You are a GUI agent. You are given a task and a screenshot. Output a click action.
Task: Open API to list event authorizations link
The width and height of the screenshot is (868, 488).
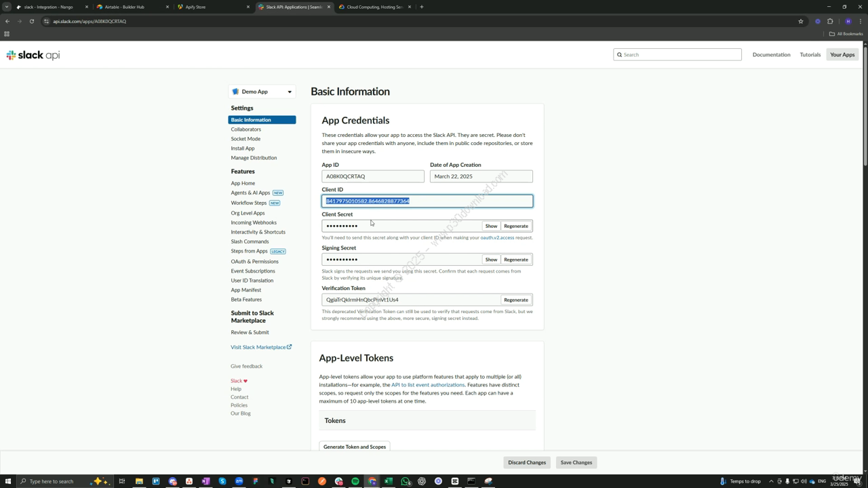(x=428, y=385)
